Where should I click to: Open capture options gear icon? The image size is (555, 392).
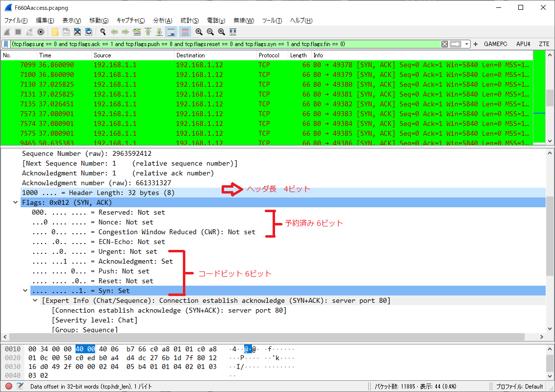pos(41,32)
